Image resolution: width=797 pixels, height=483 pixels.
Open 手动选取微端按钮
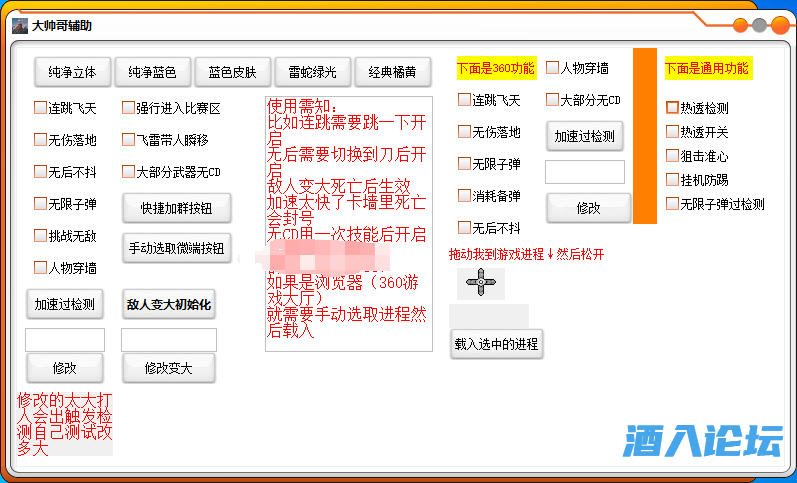tap(177, 248)
